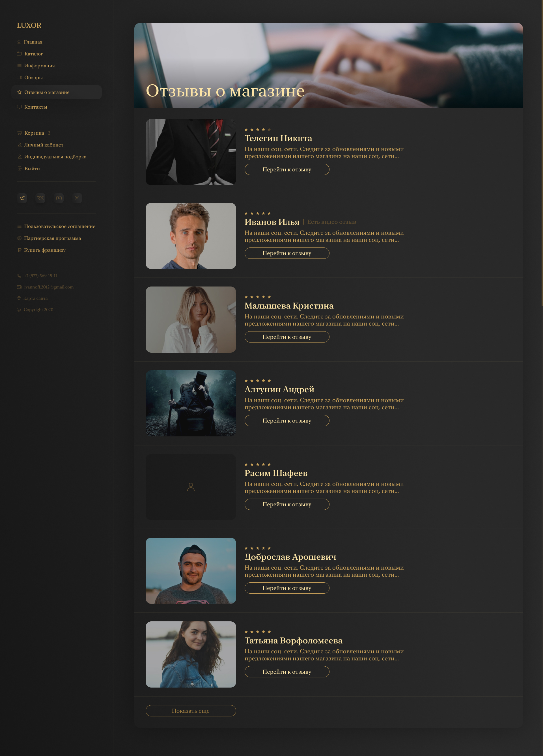543x756 pixels.
Task: Go to Татьяна Ворфоломеева's review
Action: (x=287, y=671)
